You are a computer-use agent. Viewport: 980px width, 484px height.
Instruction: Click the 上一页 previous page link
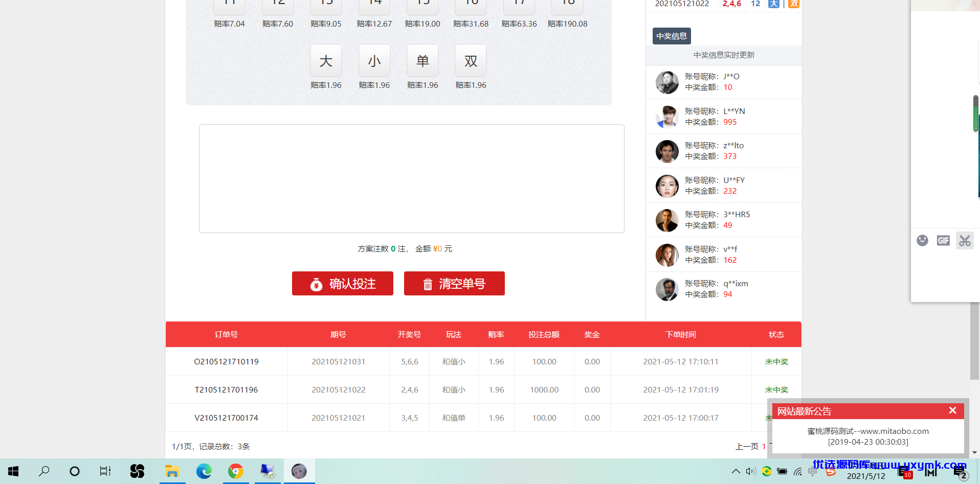tap(747, 447)
